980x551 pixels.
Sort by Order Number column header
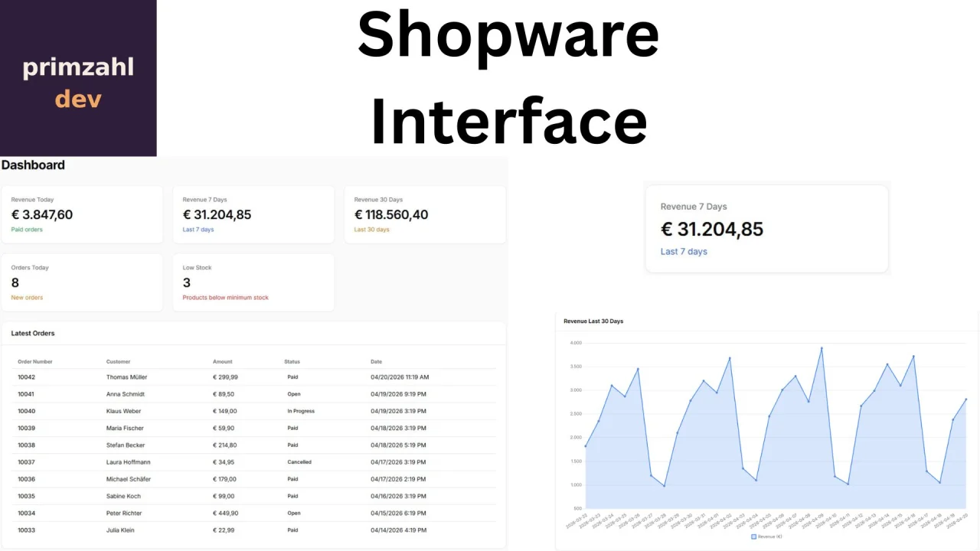(x=35, y=362)
